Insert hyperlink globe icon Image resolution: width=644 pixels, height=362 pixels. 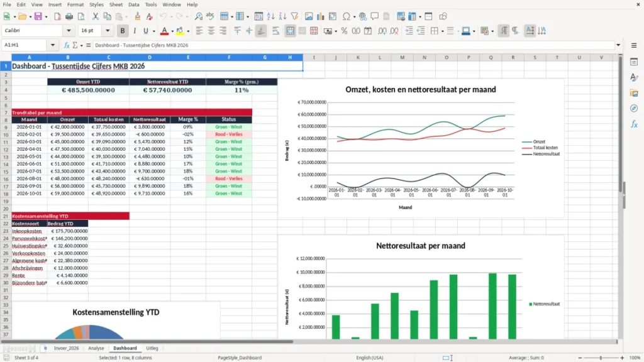[x=363, y=16]
